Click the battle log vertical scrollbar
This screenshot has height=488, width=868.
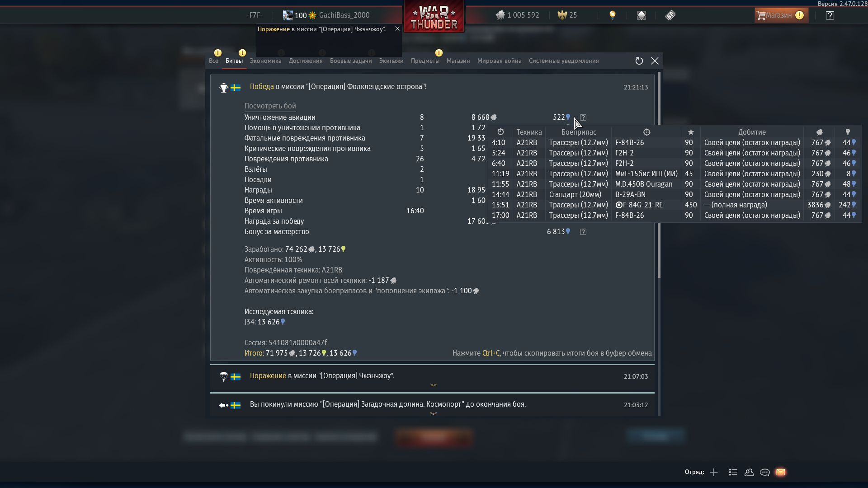click(x=659, y=175)
